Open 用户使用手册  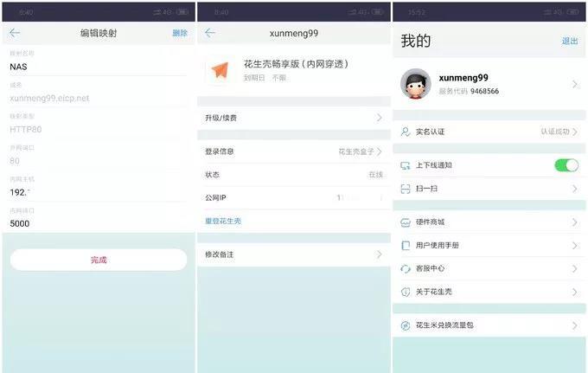[489, 246]
